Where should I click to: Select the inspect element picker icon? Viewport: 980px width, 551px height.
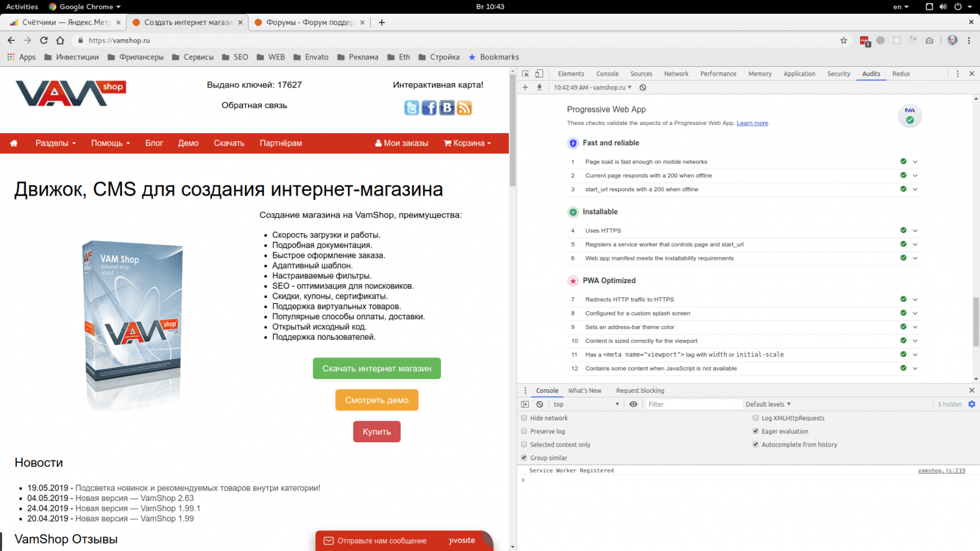tap(526, 74)
